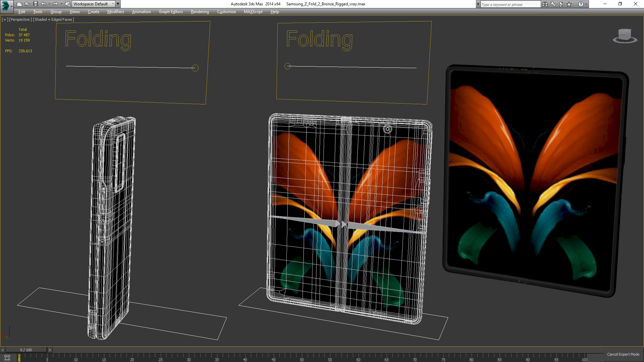
Task: Open the Workspace: Default dropdown
Action: [94, 4]
